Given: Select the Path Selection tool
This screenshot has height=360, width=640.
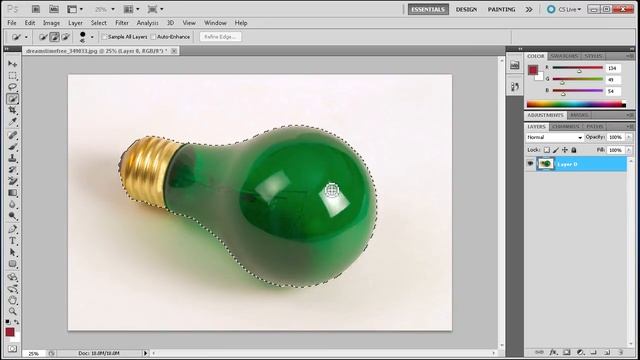Looking at the screenshot, I should click(13, 252).
